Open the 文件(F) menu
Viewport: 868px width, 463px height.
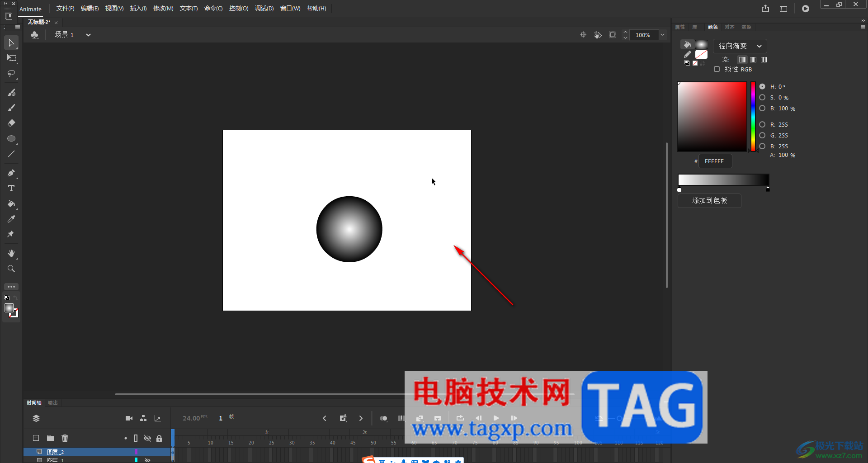[x=65, y=9]
